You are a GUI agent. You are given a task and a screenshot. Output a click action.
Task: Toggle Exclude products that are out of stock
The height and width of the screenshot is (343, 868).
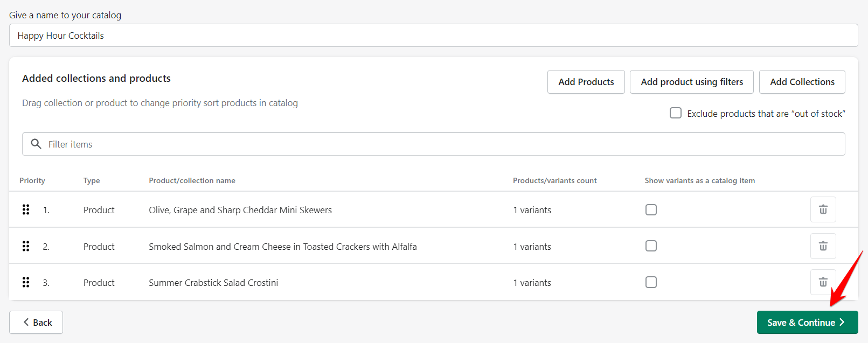(x=675, y=113)
